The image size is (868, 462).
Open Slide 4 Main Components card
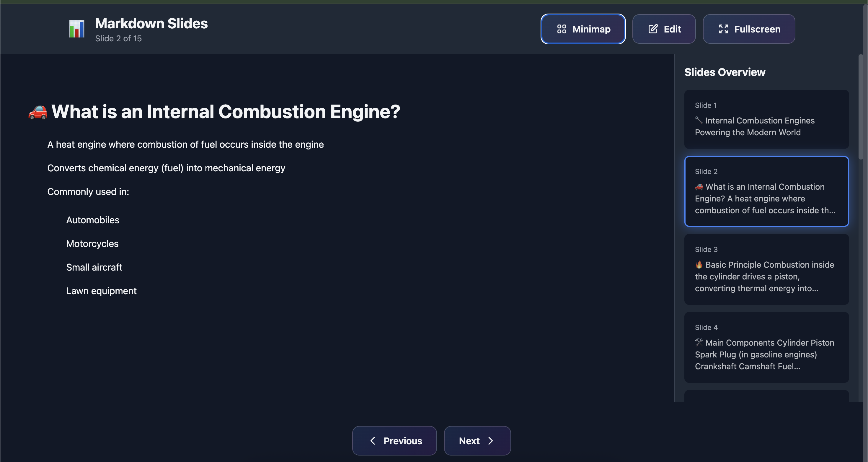(766, 347)
